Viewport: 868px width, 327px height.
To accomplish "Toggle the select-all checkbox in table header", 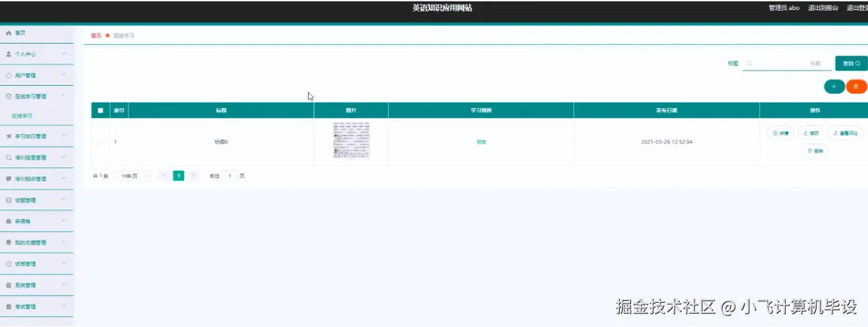I will coord(100,111).
